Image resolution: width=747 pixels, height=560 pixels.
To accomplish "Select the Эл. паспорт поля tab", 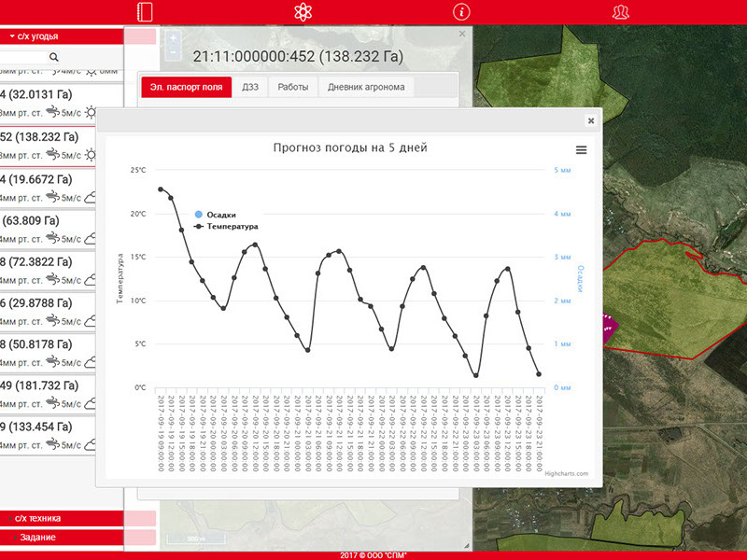I will pos(186,87).
